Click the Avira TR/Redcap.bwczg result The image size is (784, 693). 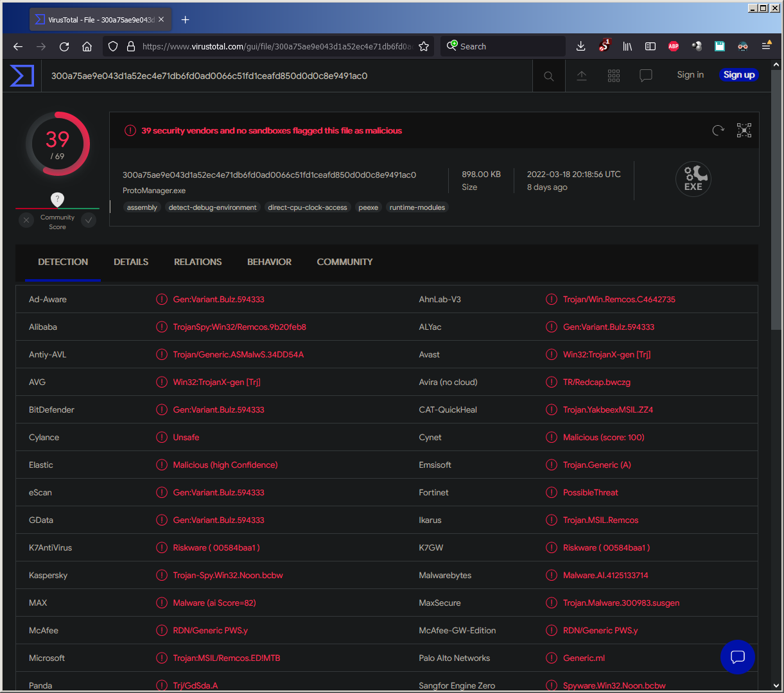(597, 382)
